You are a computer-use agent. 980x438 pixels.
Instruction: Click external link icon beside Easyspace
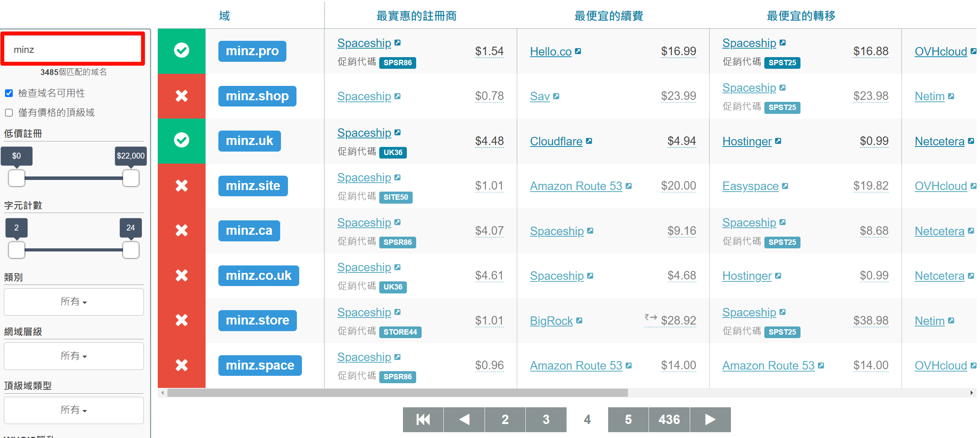(x=785, y=186)
